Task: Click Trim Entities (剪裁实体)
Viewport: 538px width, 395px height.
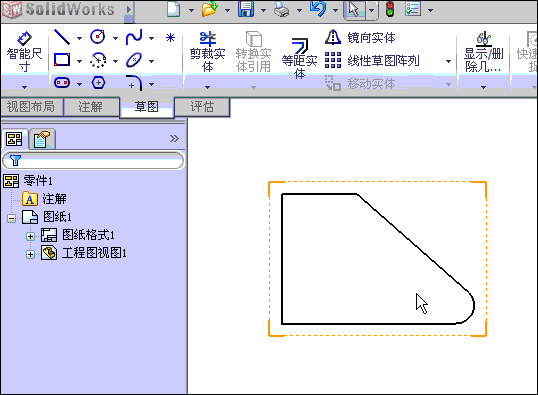Action: click(208, 52)
